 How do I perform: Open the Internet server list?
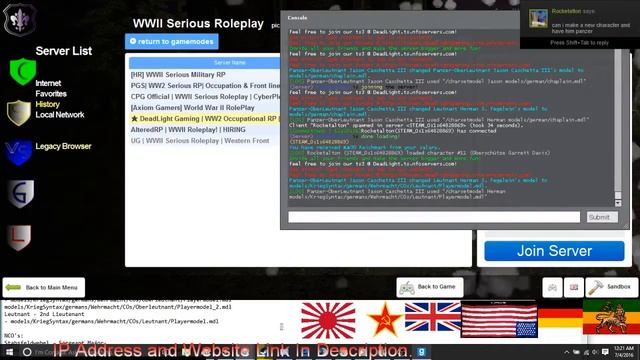click(48, 83)
